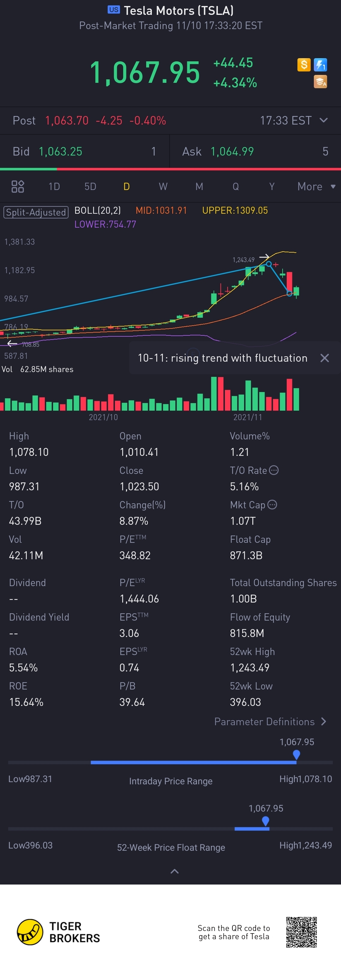Tap the blue lightning bolt badge icon

click(320, 65)
